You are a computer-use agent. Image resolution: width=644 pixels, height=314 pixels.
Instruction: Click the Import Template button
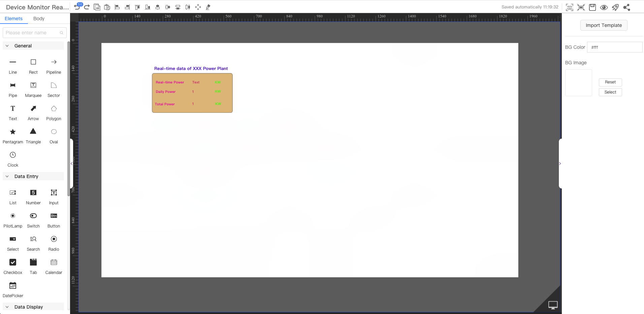[x=603, y=25]
